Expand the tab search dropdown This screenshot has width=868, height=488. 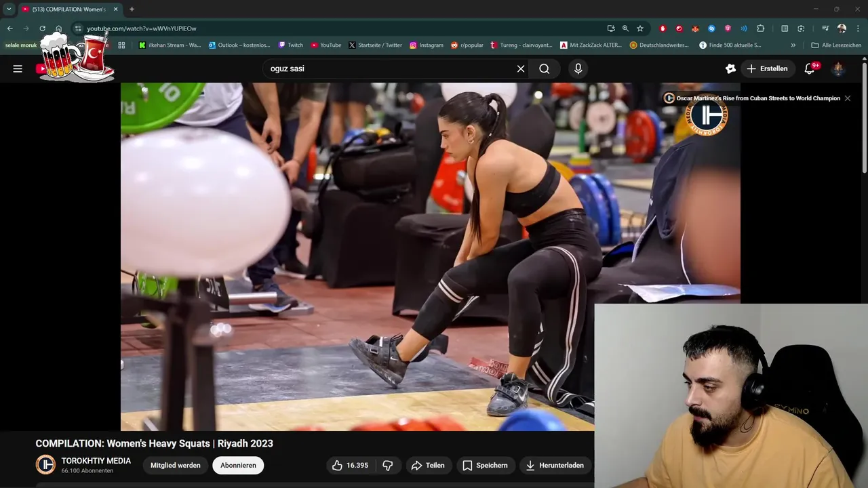[9, 9]
